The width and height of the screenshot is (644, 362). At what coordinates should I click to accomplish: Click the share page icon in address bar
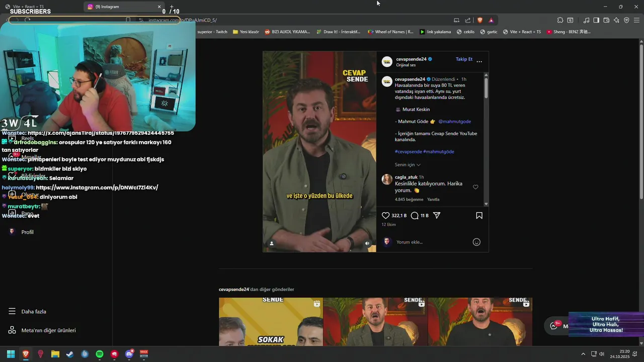(468, 20)
